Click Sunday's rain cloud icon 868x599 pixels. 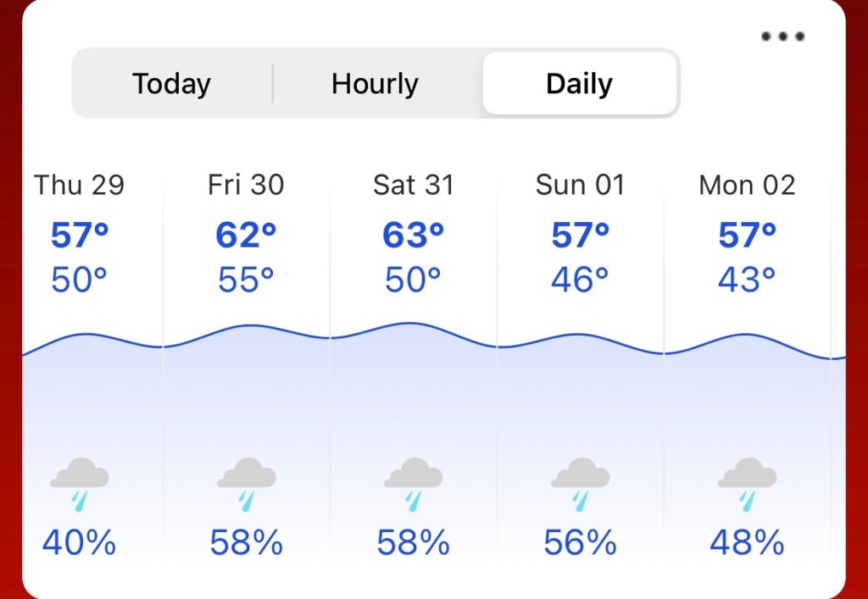coord(580,483)
